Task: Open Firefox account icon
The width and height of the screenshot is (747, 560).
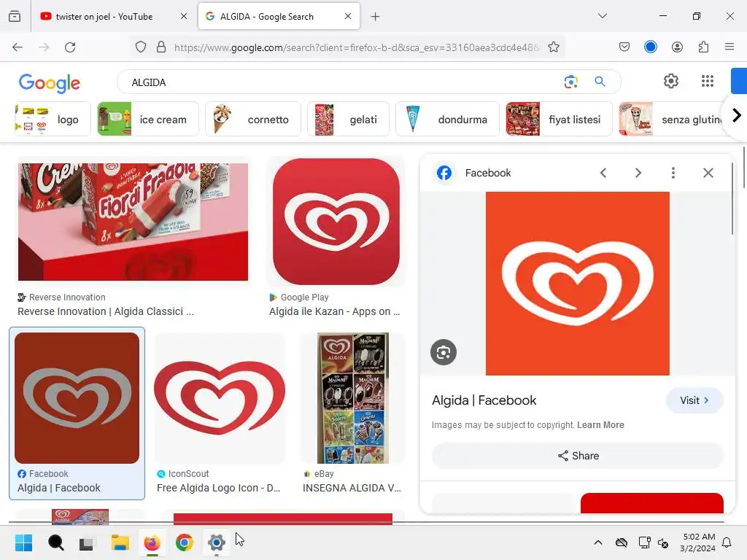Action: 677,47
